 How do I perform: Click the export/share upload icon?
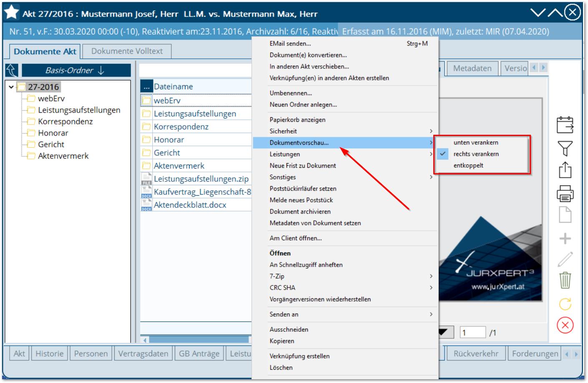coord(565,170)
